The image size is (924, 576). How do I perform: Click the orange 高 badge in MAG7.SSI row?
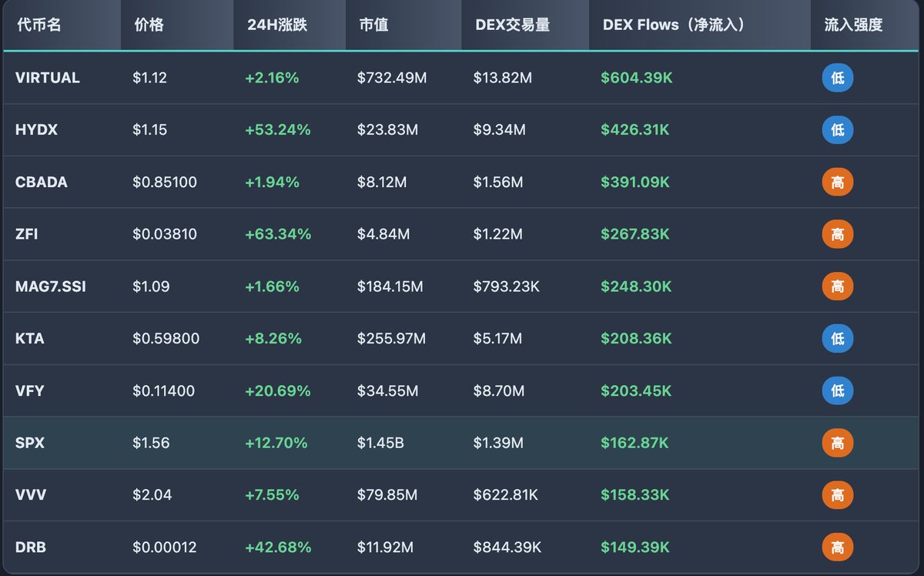[837, 286]
